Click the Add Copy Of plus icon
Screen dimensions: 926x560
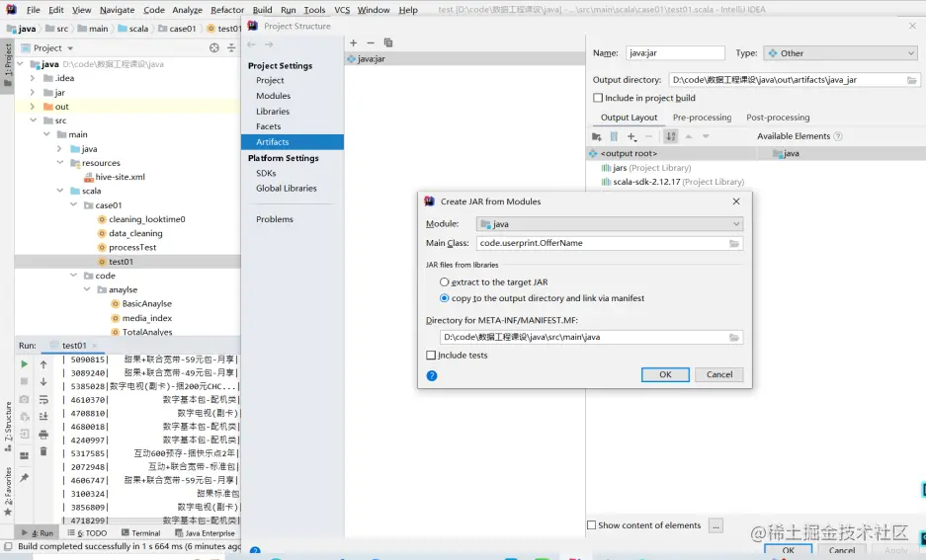coord(631,136)
